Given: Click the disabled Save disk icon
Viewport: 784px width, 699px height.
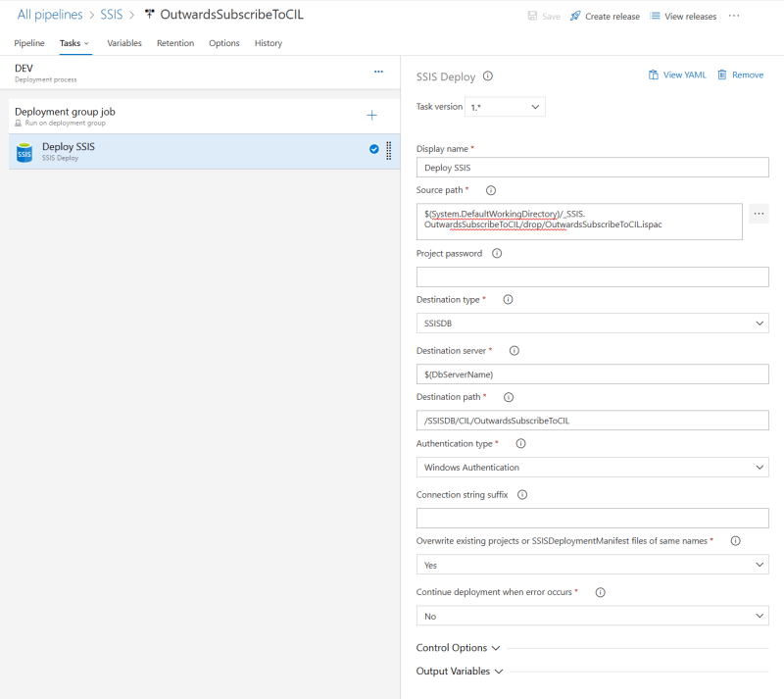Looking at the screenshot, I should coord(532,16).
